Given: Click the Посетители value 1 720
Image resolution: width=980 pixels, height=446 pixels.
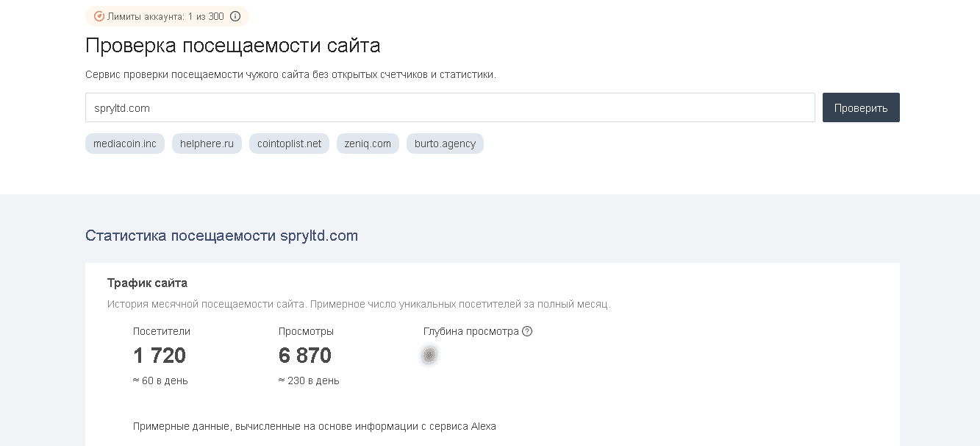Looking at the screenshot, I should [159, 355].
